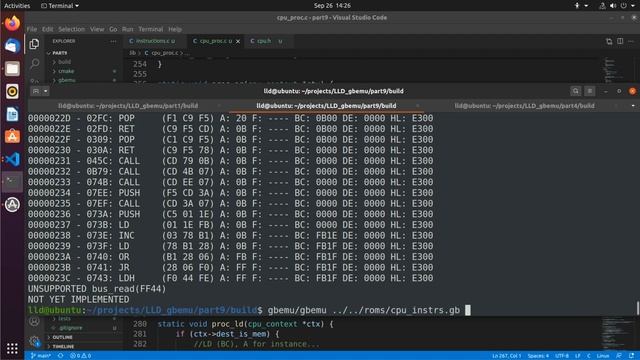Viewport: 640px width, 360px height.
Task: Show Applications grid in dock
Action: click(12, 348)
